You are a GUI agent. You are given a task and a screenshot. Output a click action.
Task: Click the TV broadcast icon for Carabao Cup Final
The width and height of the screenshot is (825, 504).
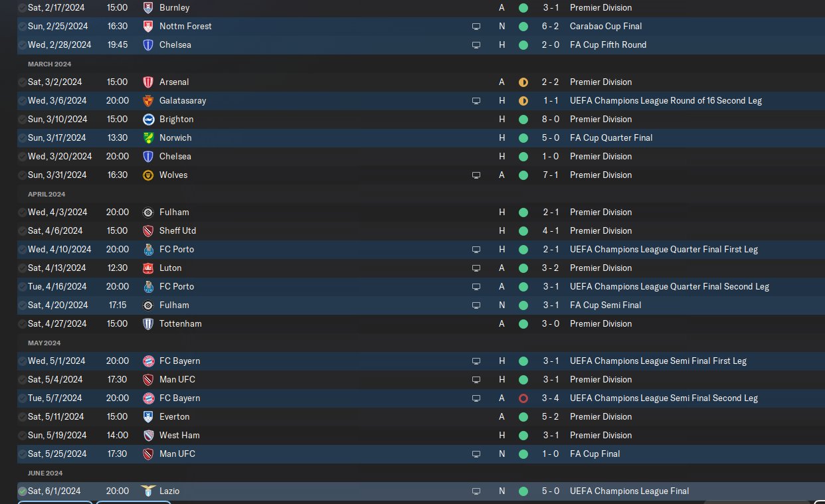476,27
